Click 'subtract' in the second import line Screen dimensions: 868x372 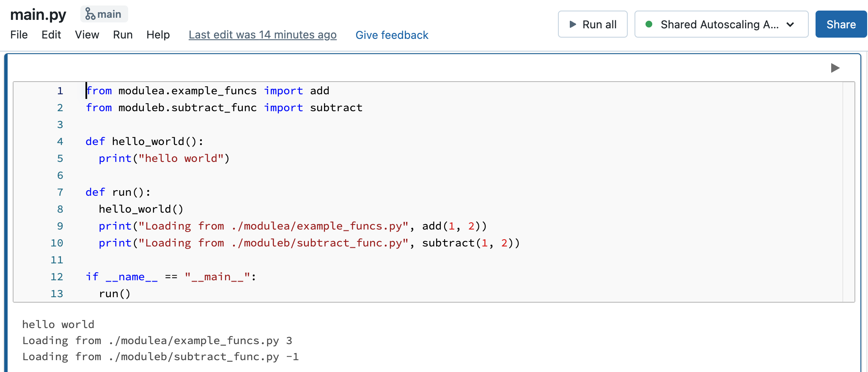[x=336, y=107]
